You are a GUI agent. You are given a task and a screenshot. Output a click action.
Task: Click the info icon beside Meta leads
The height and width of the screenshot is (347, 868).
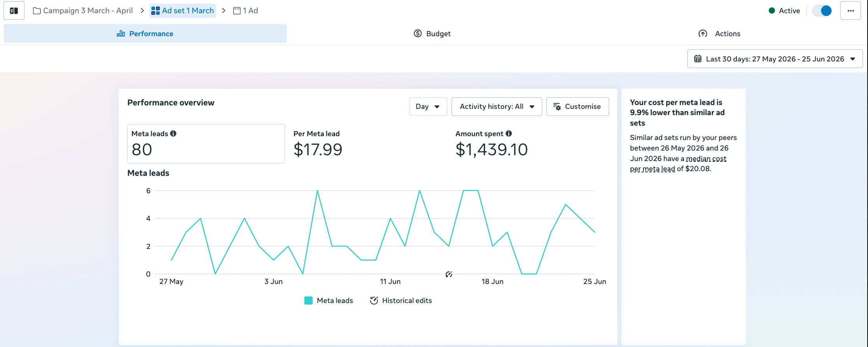click(x=173, y=133)
